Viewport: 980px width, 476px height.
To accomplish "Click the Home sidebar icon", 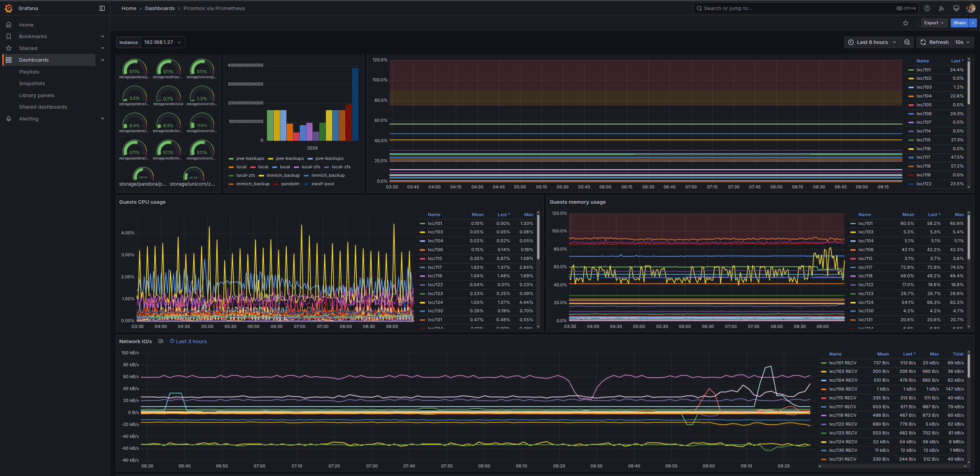I will pyautogui.click(x=9, y=25).
